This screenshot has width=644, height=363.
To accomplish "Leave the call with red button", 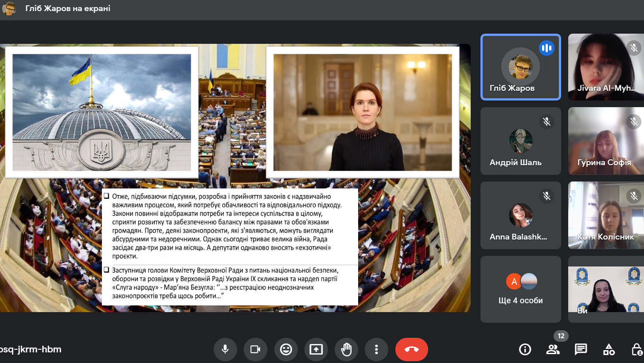I will pyautogui.click(x=411, y=349).
